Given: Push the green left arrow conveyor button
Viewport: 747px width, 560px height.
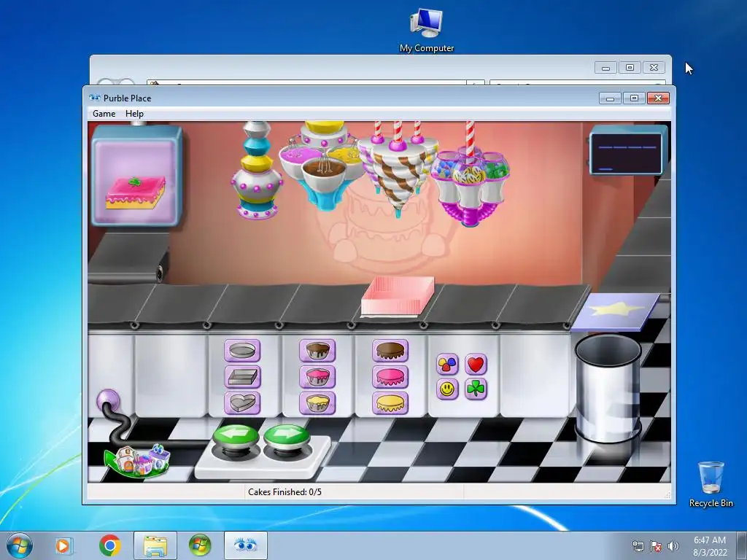Looking at the screenshot, I should [236, 439].
